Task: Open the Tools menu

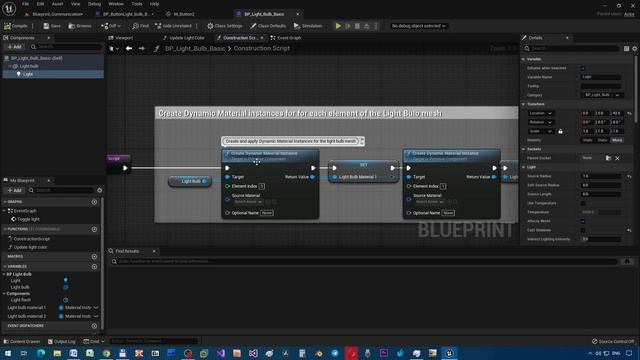Action: pos(137,4)
